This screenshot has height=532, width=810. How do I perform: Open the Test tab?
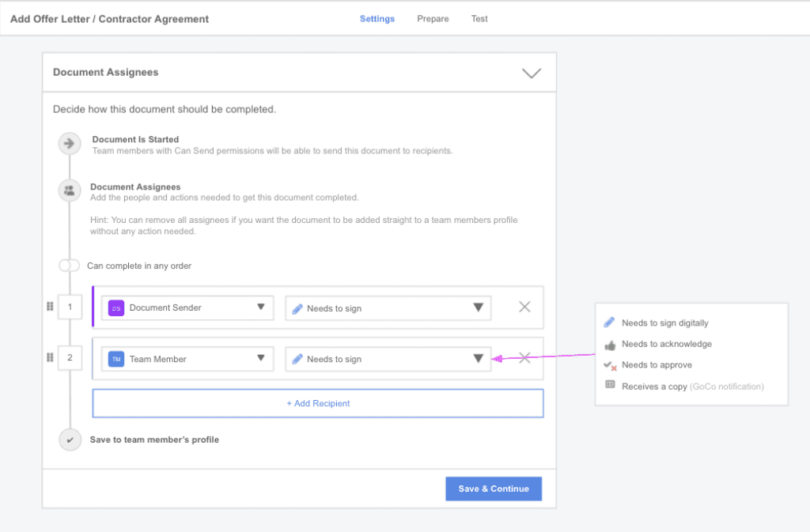click(x=479, y=18)
